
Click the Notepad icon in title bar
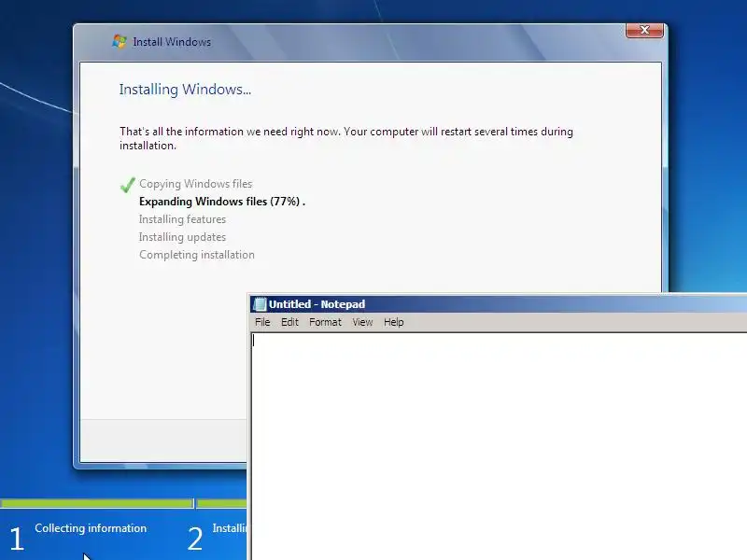pos(260,304)
